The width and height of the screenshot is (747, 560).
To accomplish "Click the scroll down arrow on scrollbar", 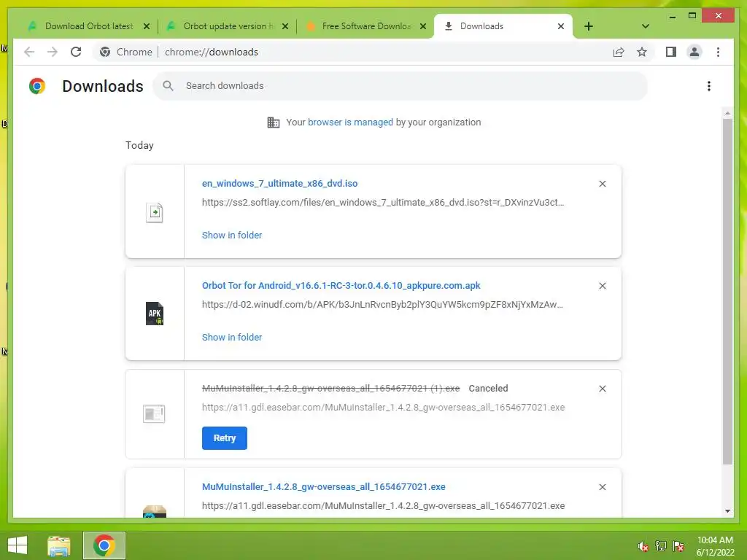I will [727, 511].
